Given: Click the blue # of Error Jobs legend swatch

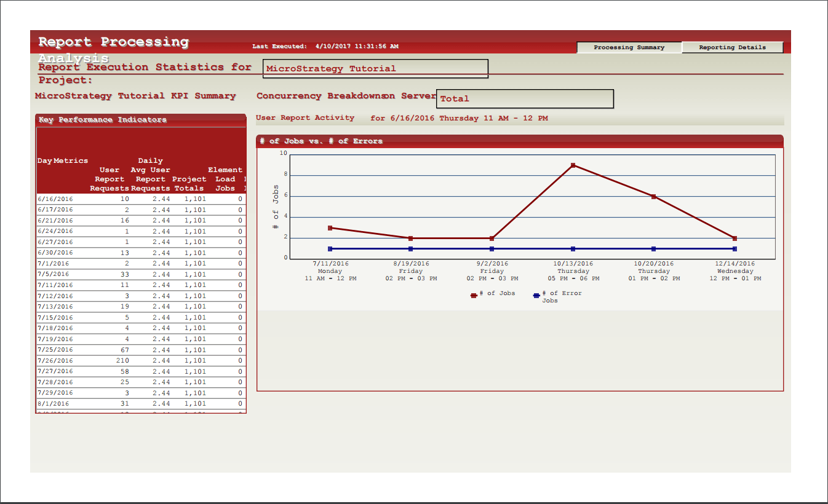Looking at the screenshot, I should 536,296.
